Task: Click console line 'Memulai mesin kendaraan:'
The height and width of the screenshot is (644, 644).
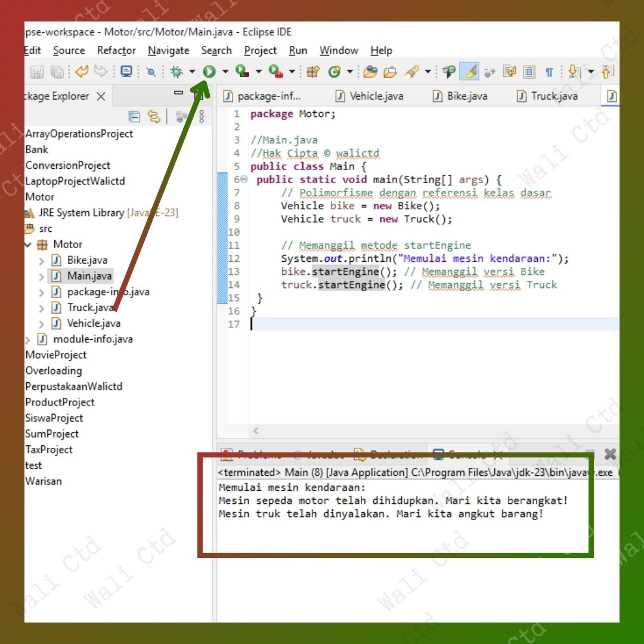Action: click(x=292, y=488)
